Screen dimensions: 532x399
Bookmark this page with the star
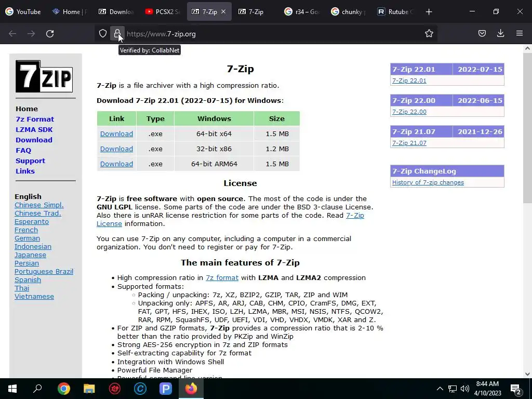(429, 33)
